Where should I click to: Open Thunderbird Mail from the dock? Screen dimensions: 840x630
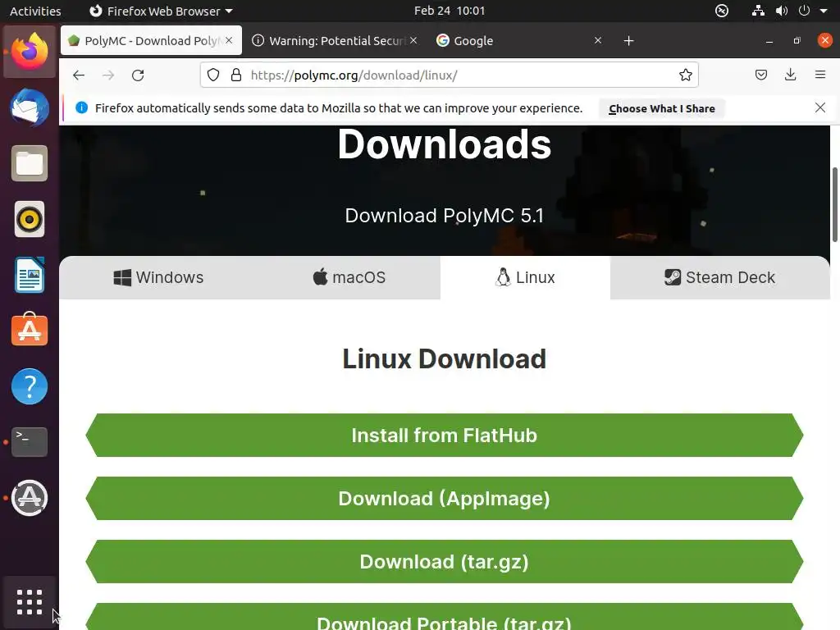(30, 107)
